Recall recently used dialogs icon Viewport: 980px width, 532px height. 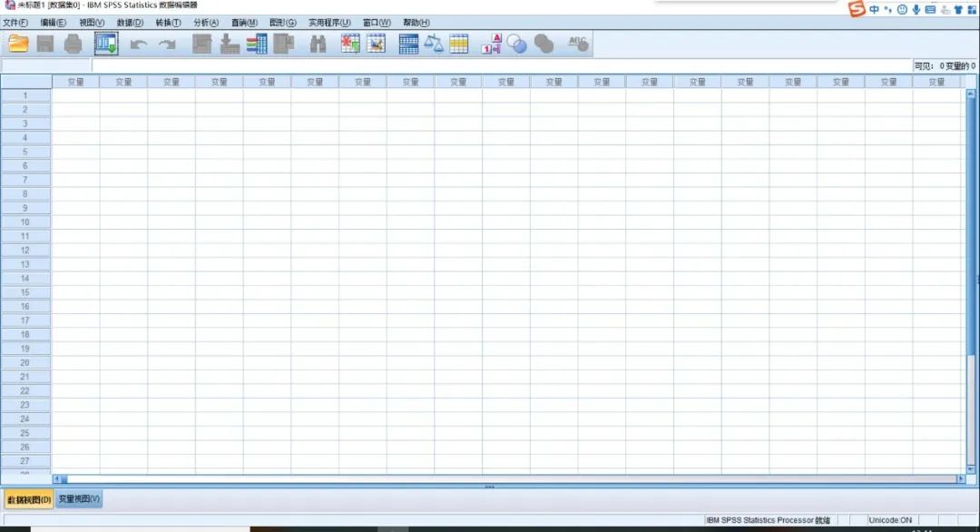point(106,44)
